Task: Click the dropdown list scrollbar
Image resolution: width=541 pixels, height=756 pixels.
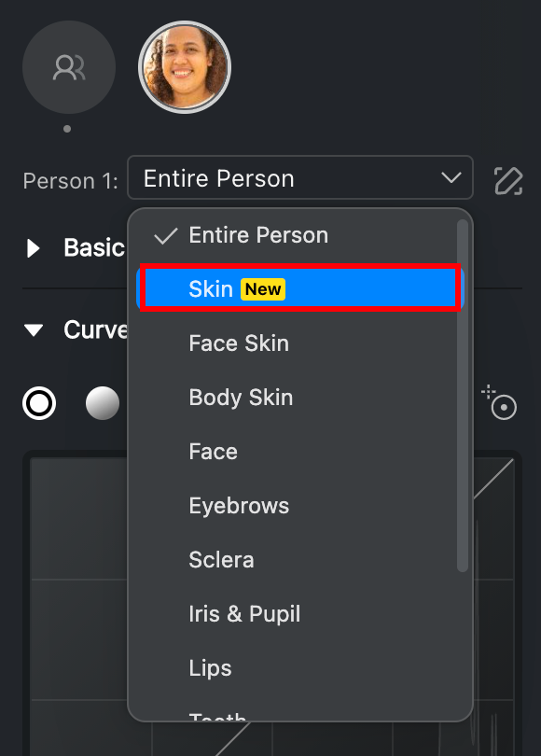Action: (463, 396)
